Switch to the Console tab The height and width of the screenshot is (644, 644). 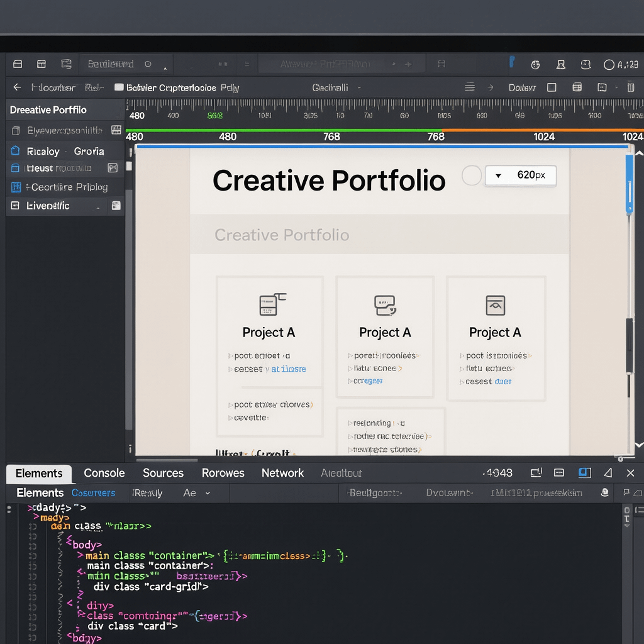click(x=104, y=473)
